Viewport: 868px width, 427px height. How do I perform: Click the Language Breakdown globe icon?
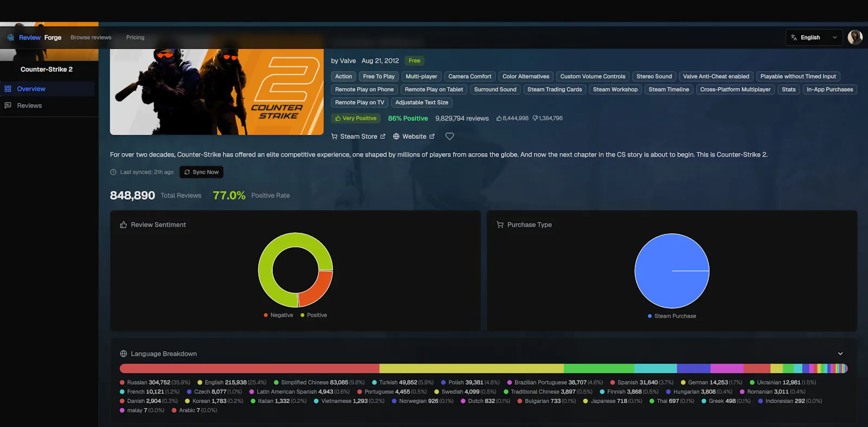[x=123, y=354]
